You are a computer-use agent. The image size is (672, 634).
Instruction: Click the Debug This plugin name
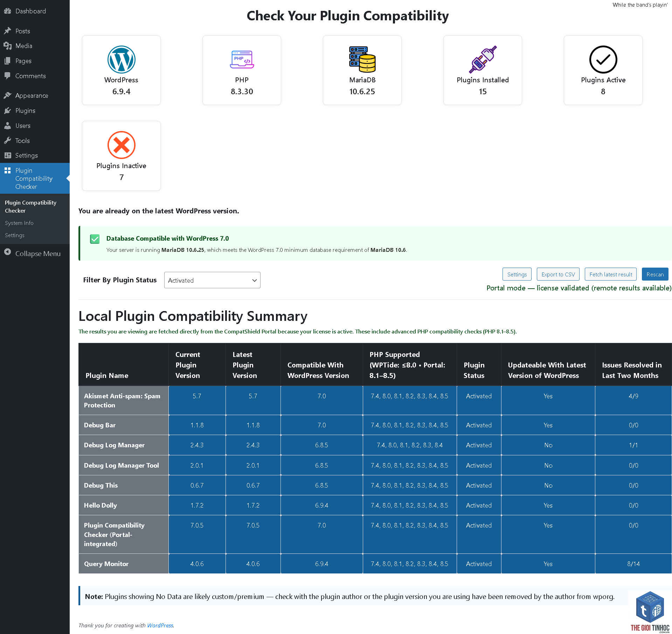101,485
